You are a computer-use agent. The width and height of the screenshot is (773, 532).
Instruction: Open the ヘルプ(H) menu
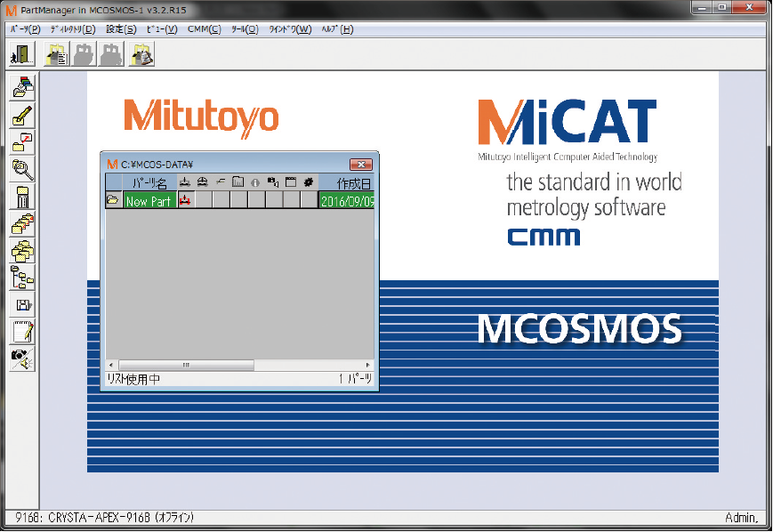coord(338,29)
